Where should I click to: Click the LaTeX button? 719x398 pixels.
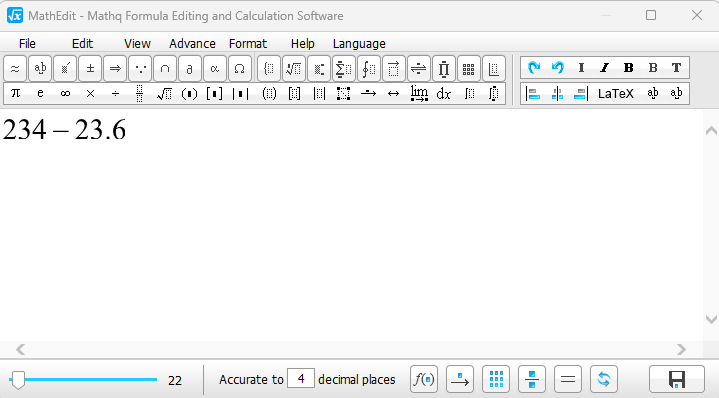(616, 94)
